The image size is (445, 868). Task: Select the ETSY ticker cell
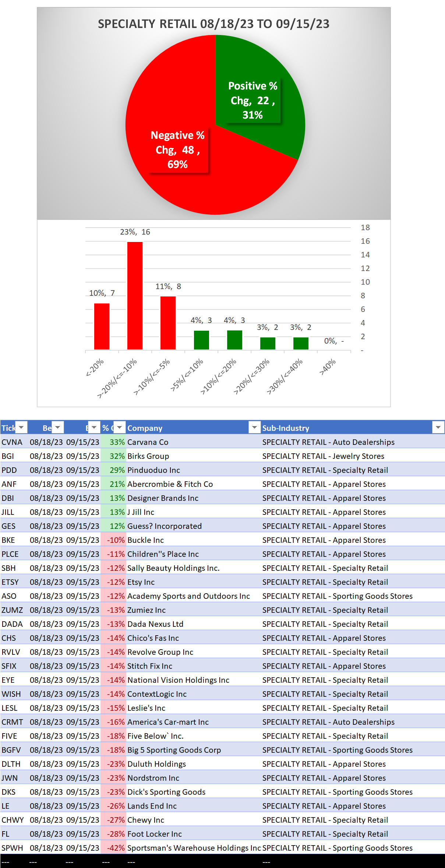pos(14,582)
